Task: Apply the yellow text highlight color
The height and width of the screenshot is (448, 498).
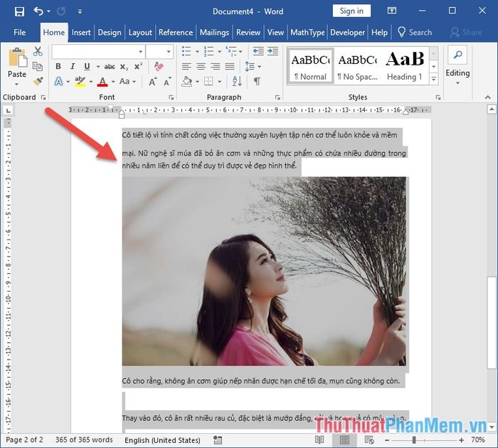Action: pyautogui.click(x=80, y=82)
